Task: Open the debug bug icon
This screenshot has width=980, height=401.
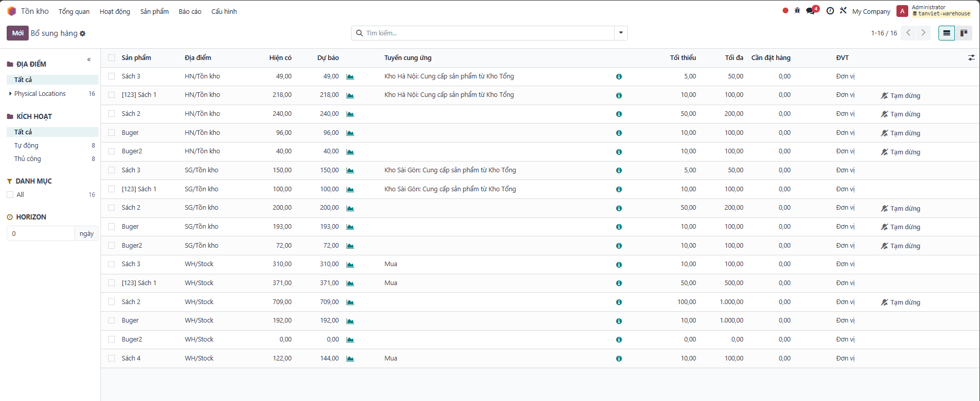Action: (x=797, y=11)
